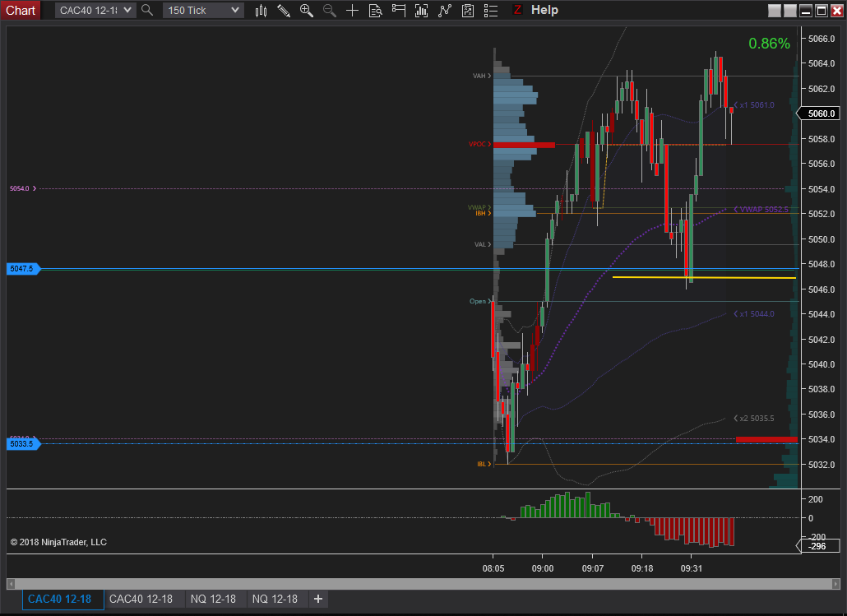Image resolution: width=847 pixels, height=616 pixels.
Task: Click the Zoom Out magnifier icon
Action: [329, 10]
